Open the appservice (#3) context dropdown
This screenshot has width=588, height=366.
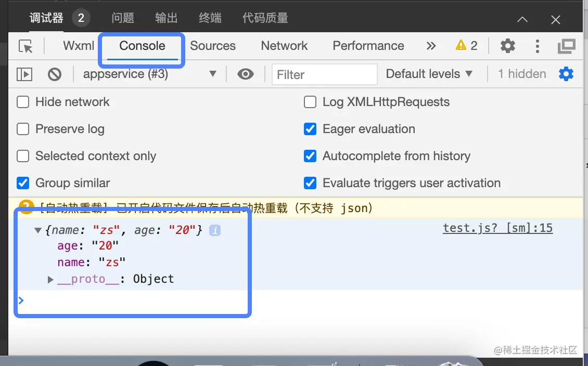(x=150, y=74)
